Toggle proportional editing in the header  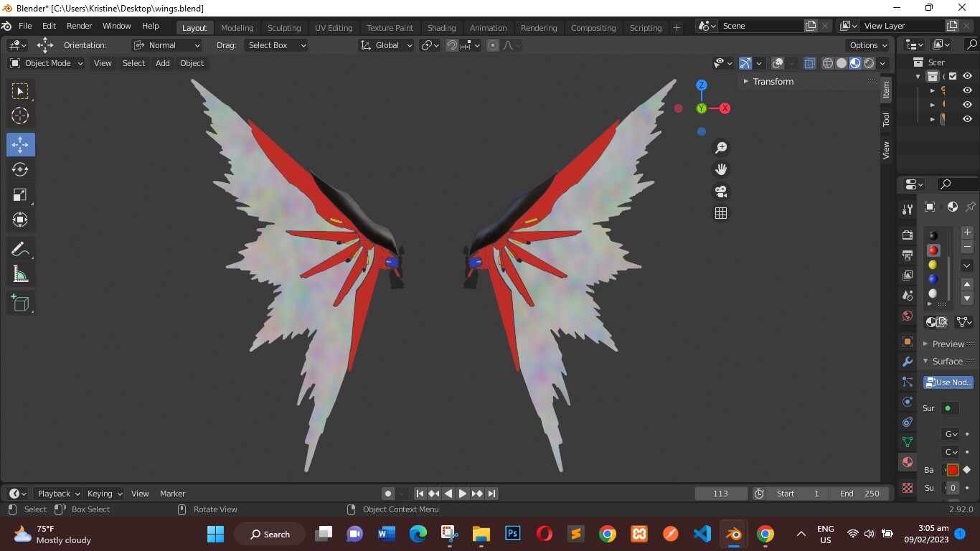coord(493,45)
